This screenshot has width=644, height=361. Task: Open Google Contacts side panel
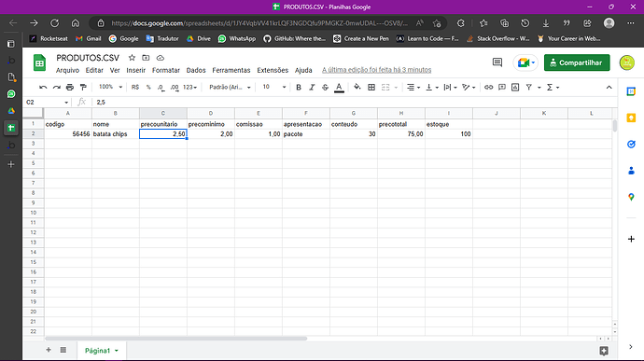coord(631,171)
